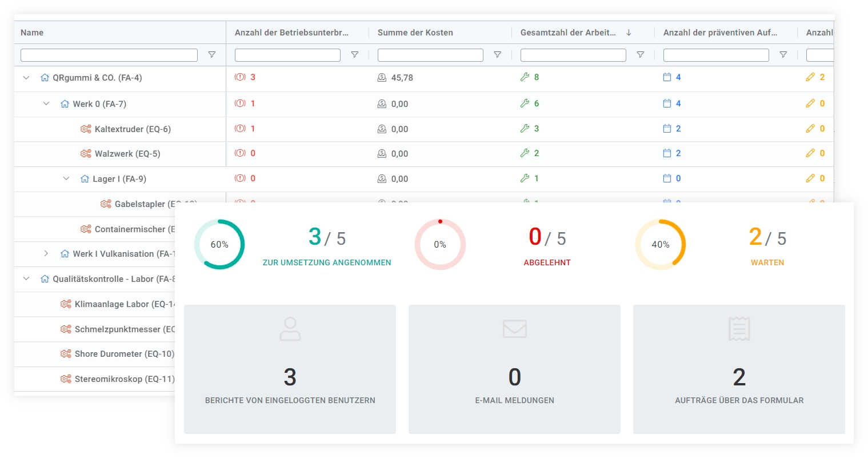
Task: Click the gears icon beside Containermischer
Action: [x=86, y=229]
